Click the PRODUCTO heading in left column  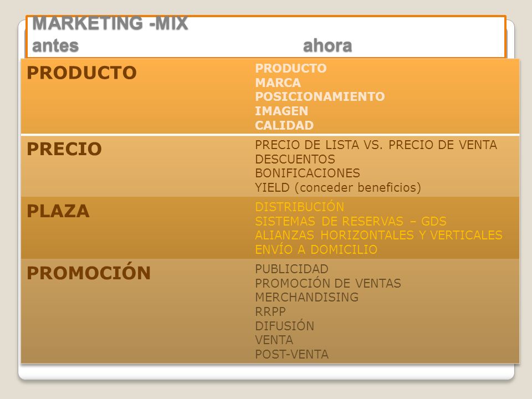pyautogui.click(x=82, y=73)
